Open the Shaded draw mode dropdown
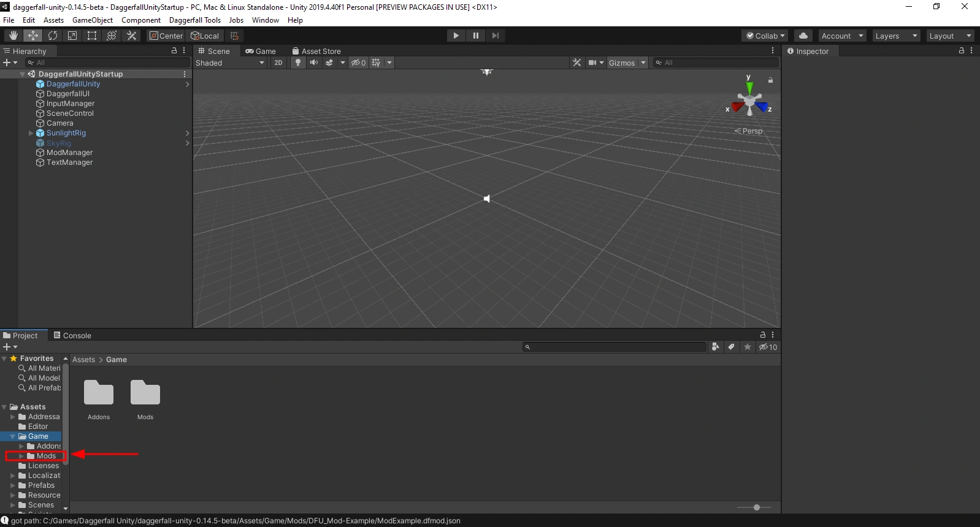Image resolution: width=980 pixels, height=527 pixels. [231, 63]
